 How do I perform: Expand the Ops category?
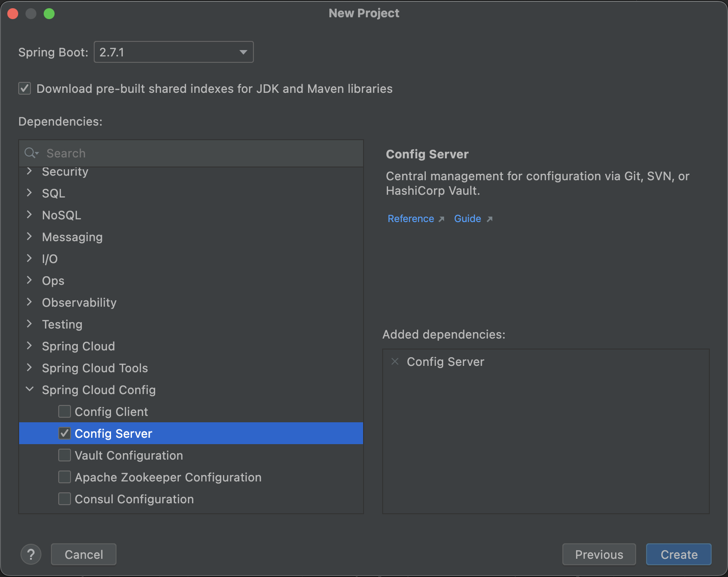30,280
